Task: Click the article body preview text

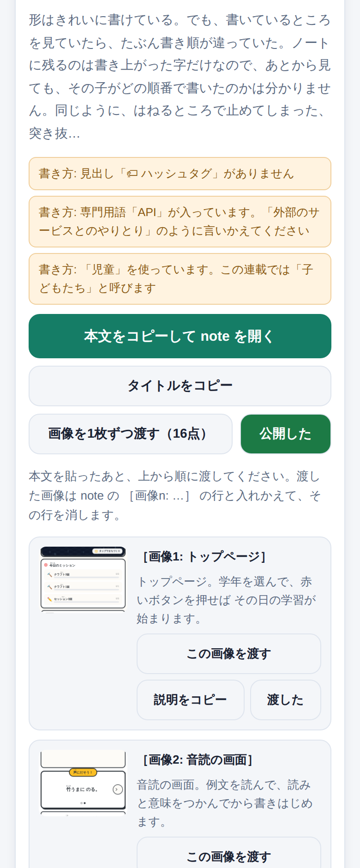Action: pyautogui.click(x=180, y=77)
